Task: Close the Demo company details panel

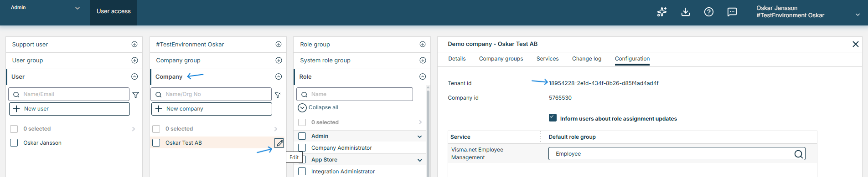Action: coord(856,44)
